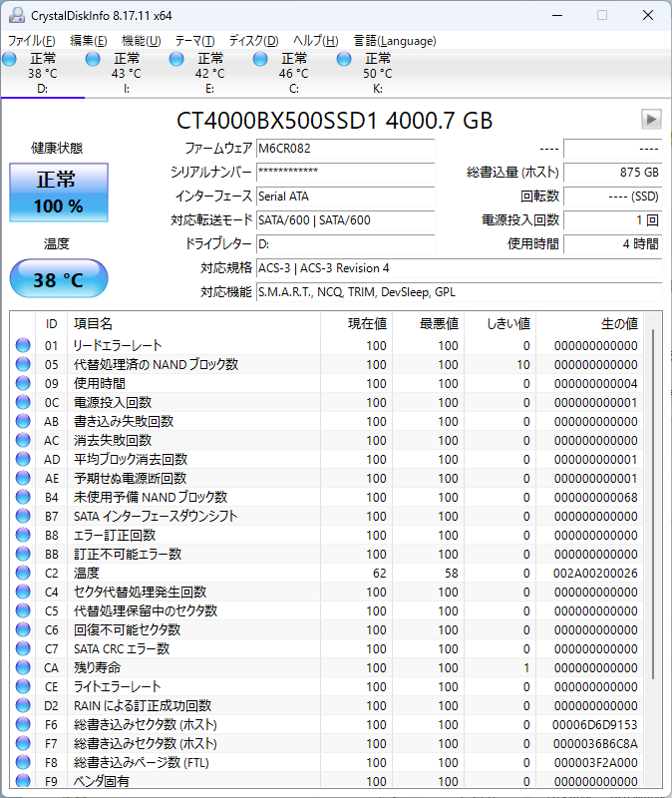Click the masked serial number field

click(345, 172)
